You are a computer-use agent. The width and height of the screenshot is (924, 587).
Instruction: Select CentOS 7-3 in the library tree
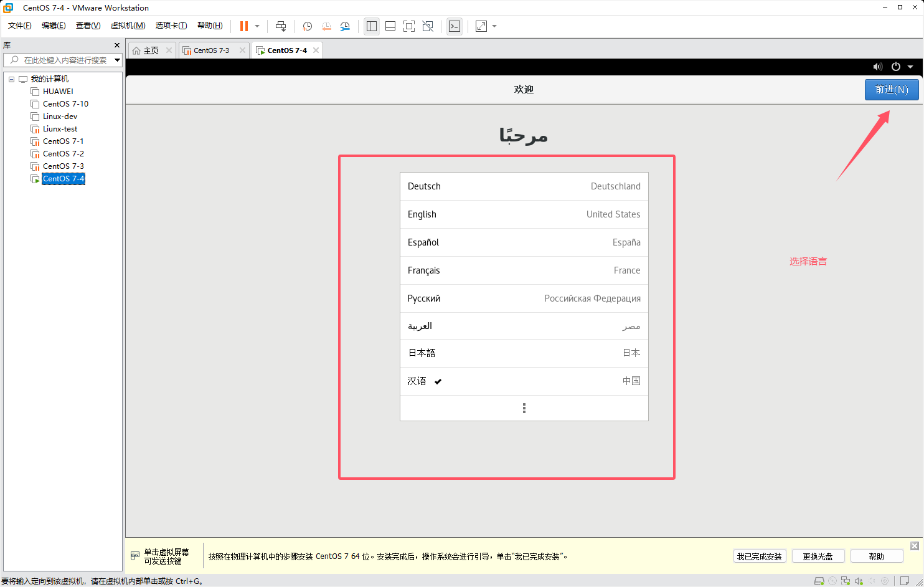point(63,166)
